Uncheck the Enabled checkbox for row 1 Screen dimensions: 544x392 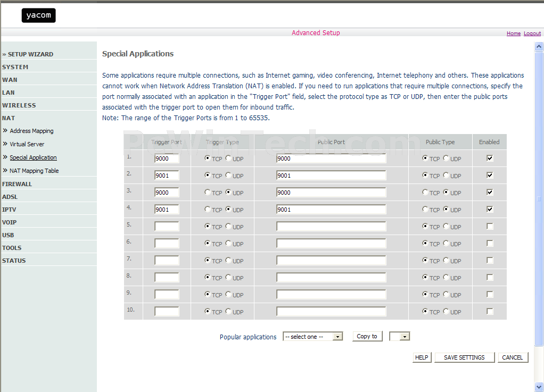[490, 158]
